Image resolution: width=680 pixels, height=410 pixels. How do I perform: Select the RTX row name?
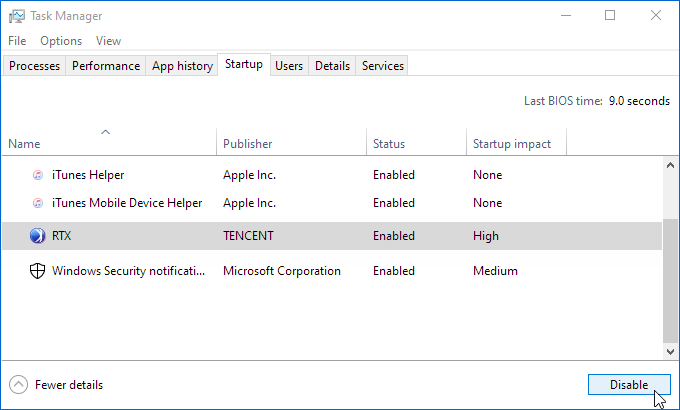[61, 236]
